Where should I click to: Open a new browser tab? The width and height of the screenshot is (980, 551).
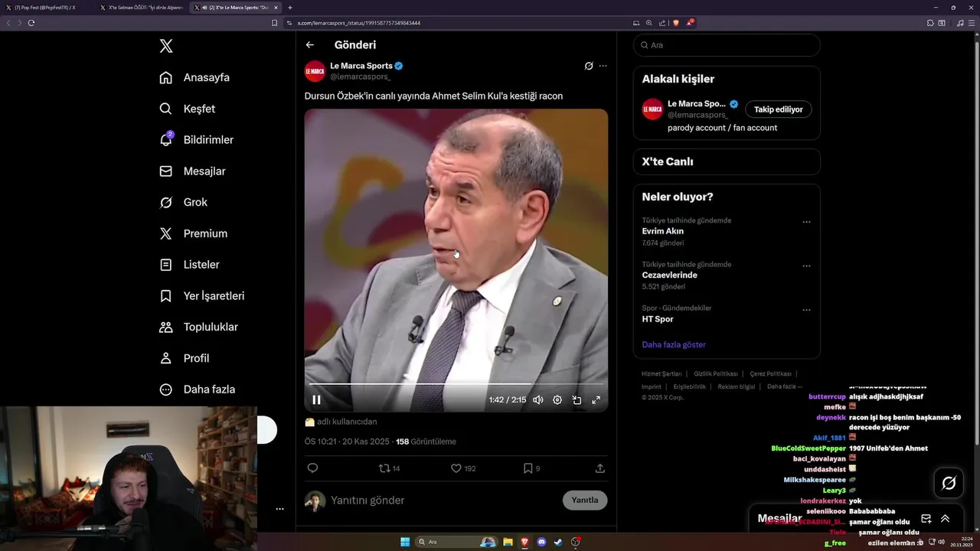pos(290,7)
